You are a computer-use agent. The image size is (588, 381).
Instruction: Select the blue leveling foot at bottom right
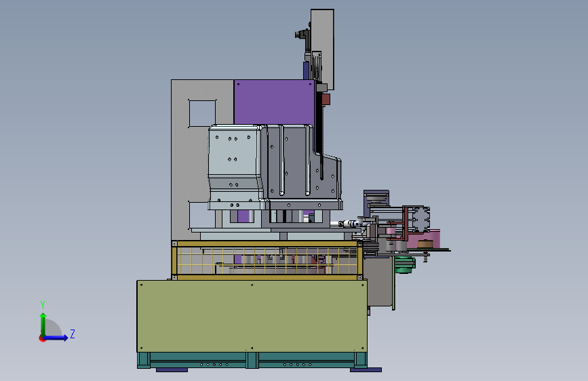[x=366, y=370]
